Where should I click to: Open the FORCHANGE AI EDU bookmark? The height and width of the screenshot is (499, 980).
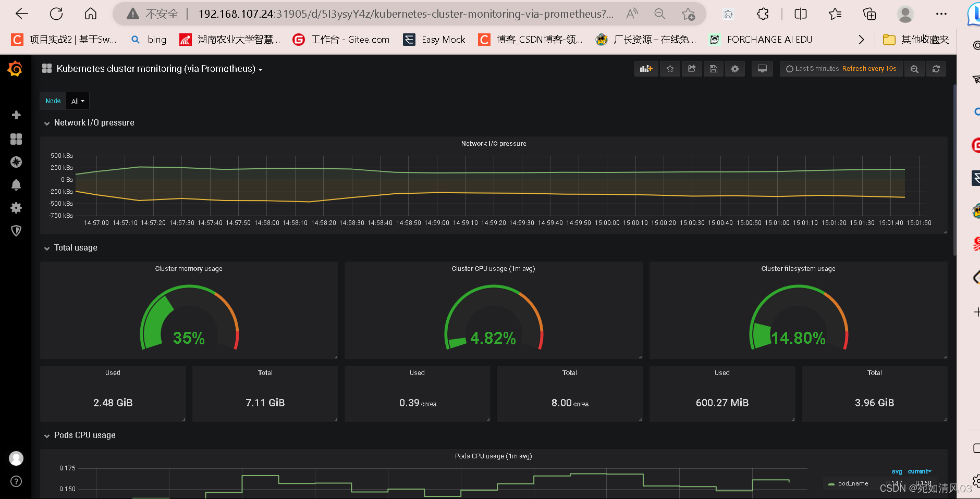click(761, 40)
